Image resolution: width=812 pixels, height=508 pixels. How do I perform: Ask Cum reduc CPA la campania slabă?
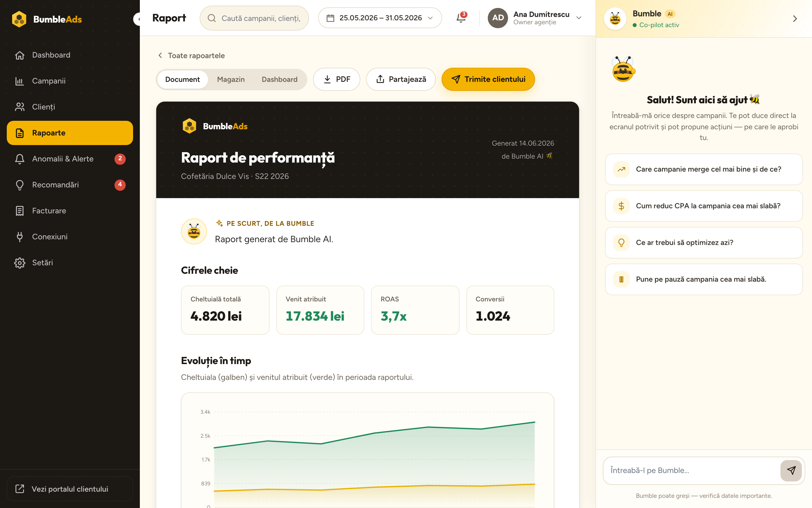tap(704, 206)
